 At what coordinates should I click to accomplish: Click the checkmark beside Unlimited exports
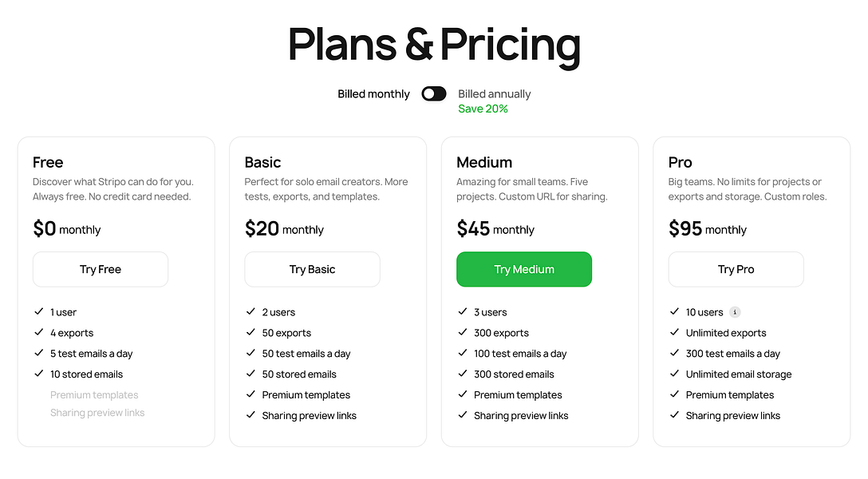pos(674,332)
